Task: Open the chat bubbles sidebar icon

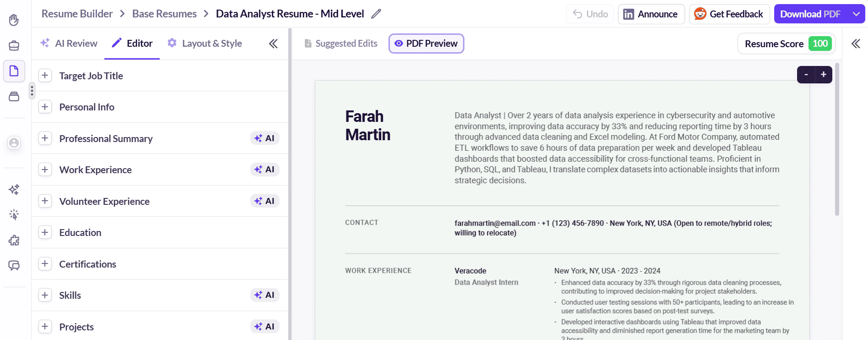Action: click(x=14, y=265)
